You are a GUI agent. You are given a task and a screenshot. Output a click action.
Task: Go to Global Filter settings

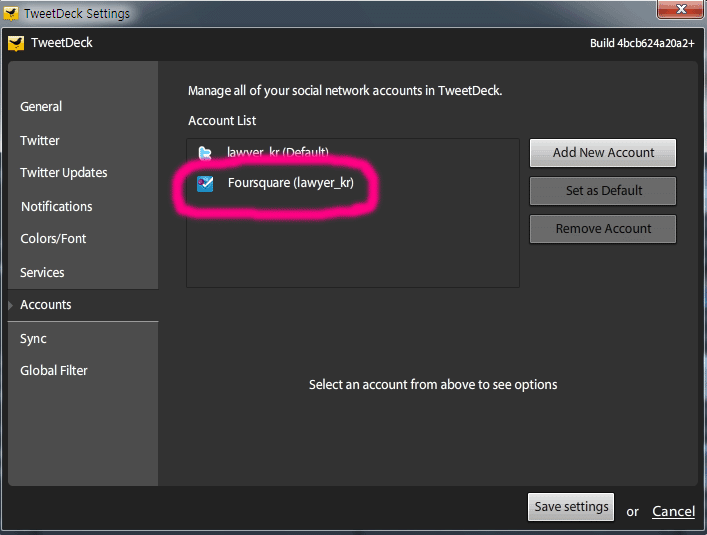(x=54, y=370)
